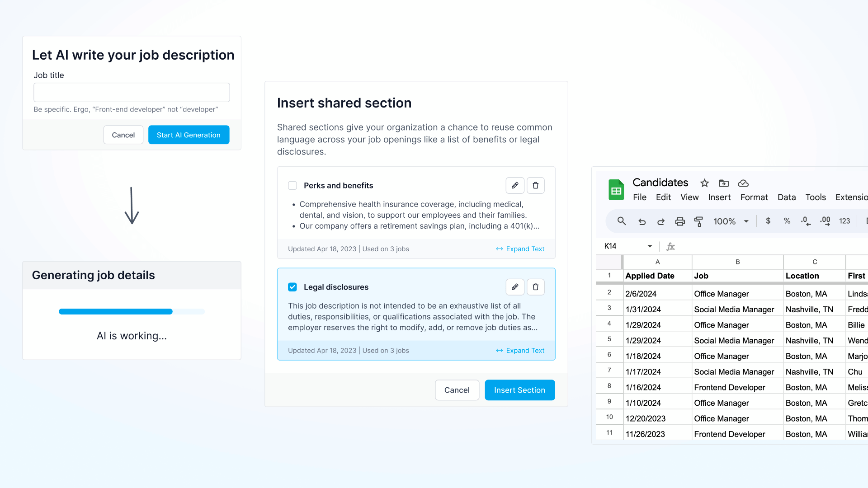Viewport: 868px width, 488px height.
Task: Open the Format menu
Action: (754, 197)
